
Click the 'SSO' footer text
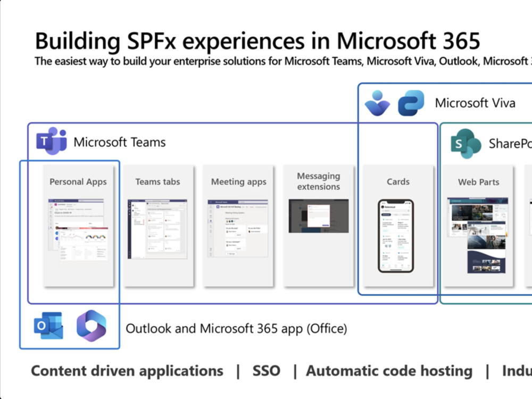pyautogui.click(x=267, y=371)
